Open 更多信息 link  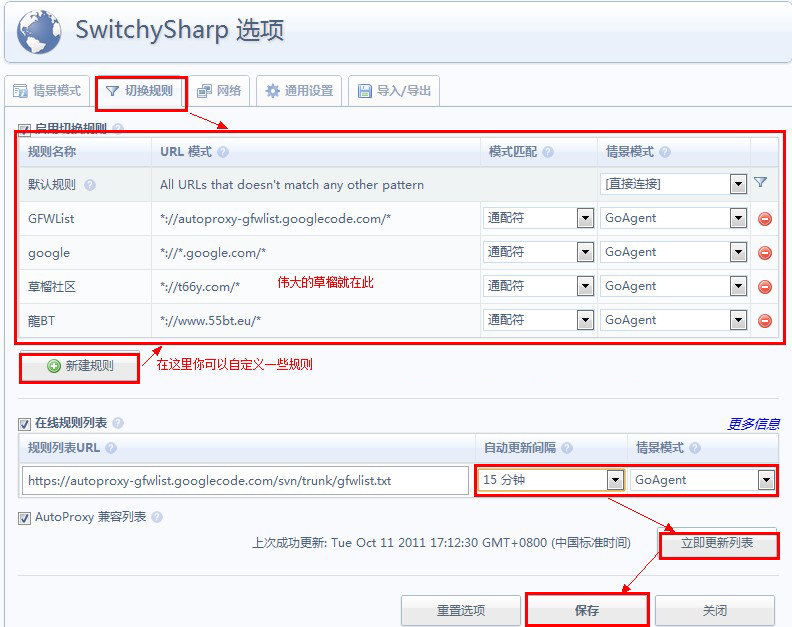pos(753,424)
